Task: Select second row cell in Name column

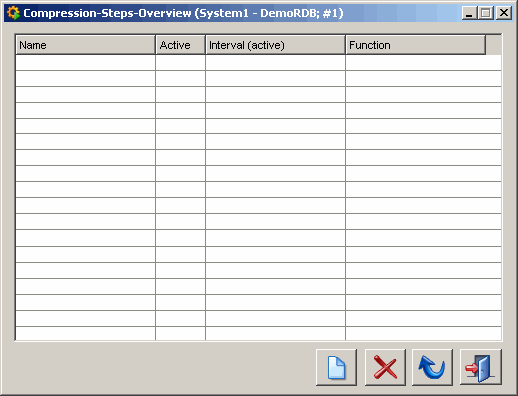Action: click(85, 79)
